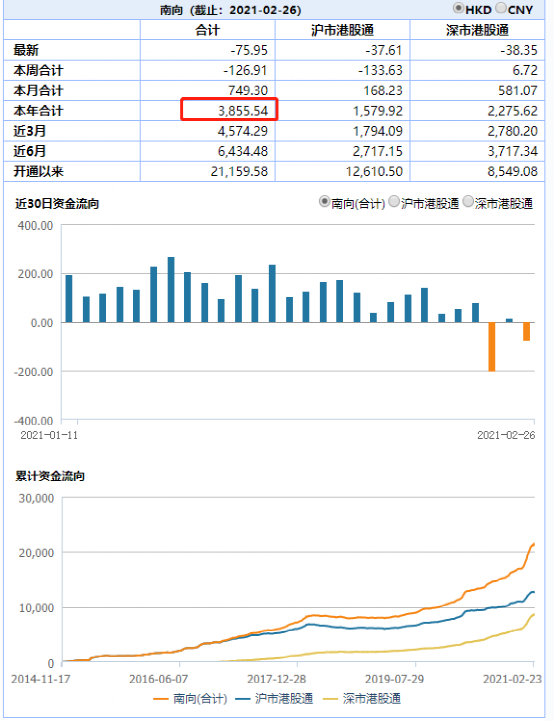
Task: Click the tallest blue bar in 30-day chart
Action: (171, 290)
